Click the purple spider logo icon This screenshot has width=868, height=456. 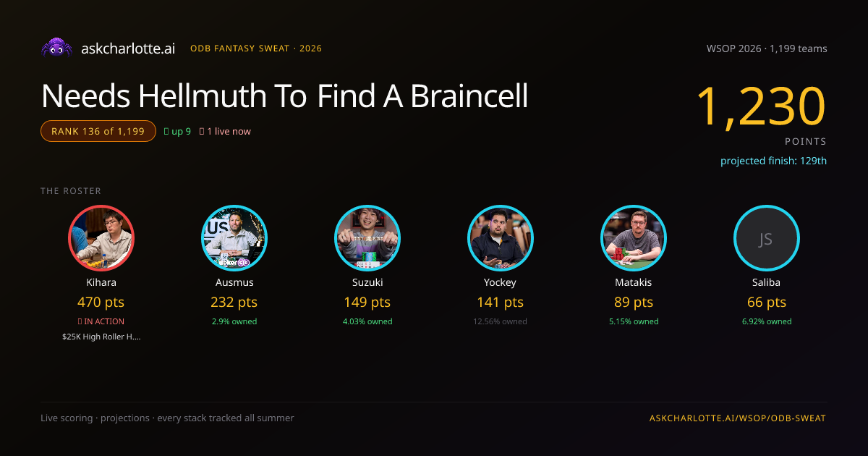coord(56,48)
